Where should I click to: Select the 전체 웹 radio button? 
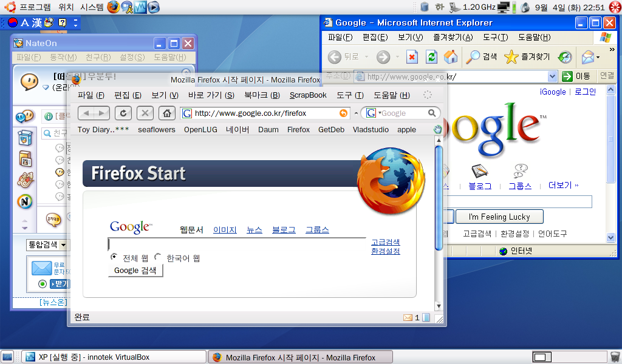pos(114,257)
